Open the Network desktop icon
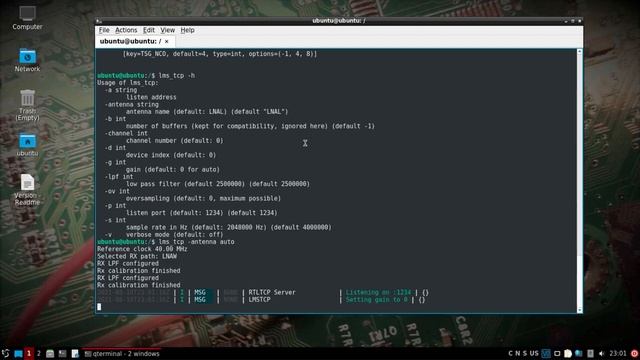640x360 pixels. point(27,60)
